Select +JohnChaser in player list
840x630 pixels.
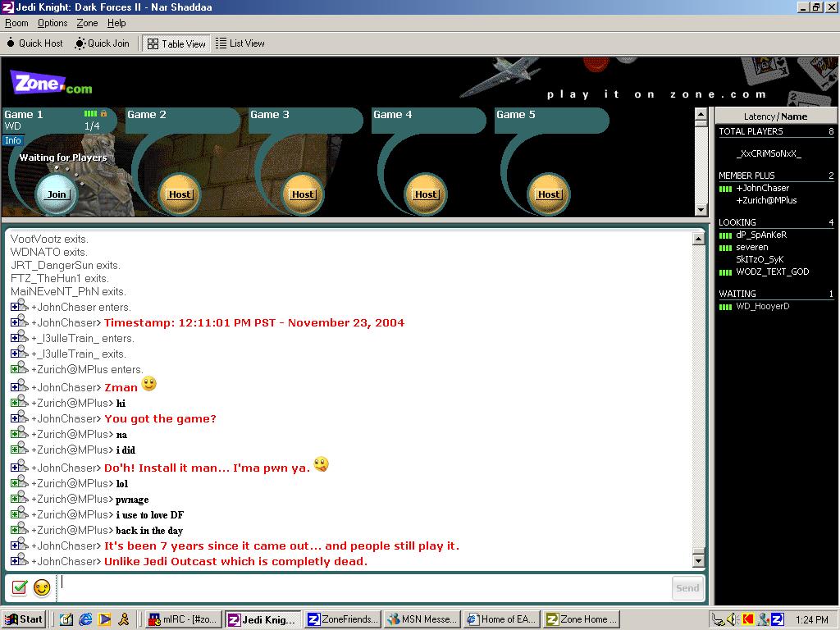[x=762, y=188]
